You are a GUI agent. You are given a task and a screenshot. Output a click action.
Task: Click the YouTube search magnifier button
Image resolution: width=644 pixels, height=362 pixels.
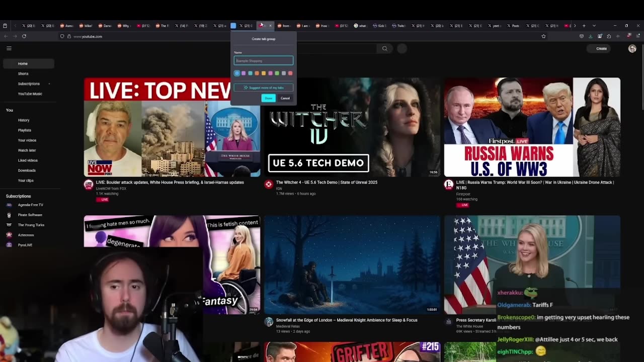click(x=385, y=48)
